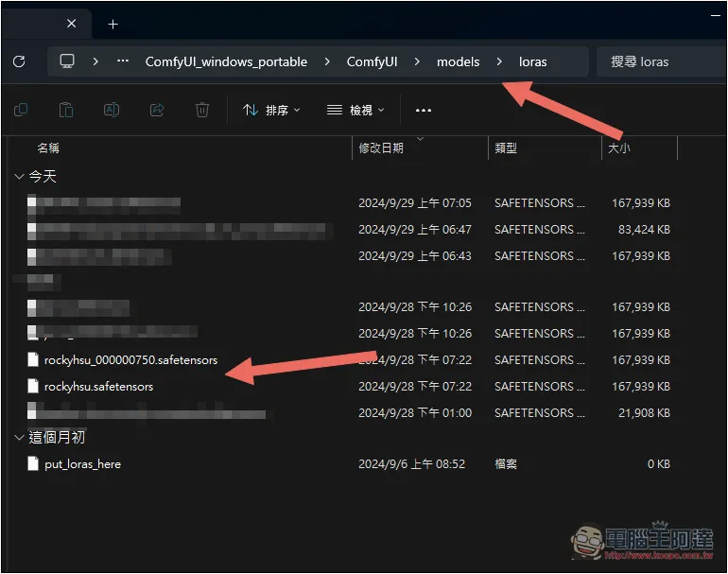Sort by the 修改日期 column header
The width and height of the screenshot is (728, 574).
click(381, 148)
